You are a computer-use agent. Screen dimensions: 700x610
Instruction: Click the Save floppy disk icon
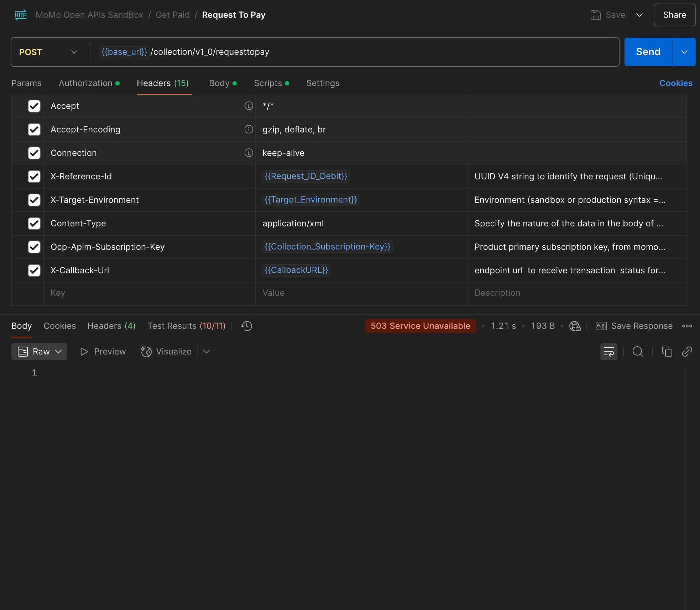tap(595, 15)
